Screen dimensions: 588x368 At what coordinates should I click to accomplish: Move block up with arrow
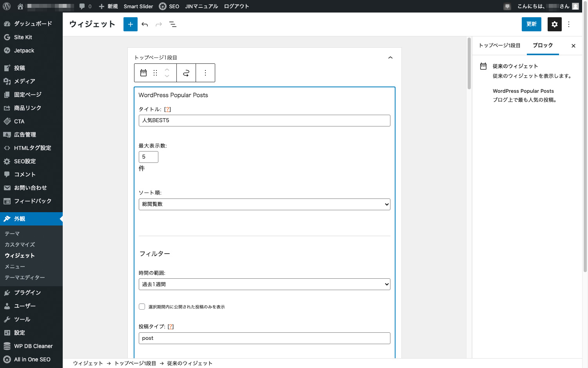click(x=167, y=69)
